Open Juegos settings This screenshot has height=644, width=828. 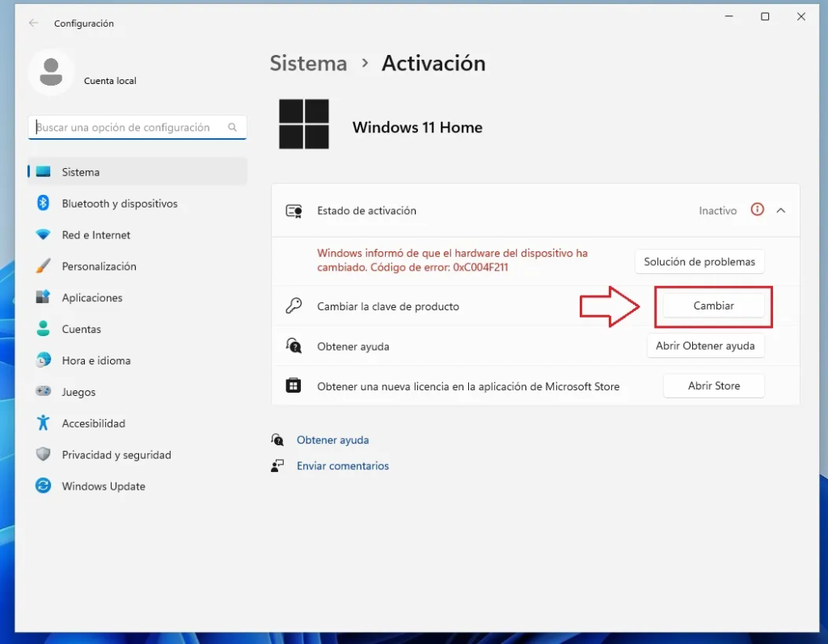(x=137, y=392)
